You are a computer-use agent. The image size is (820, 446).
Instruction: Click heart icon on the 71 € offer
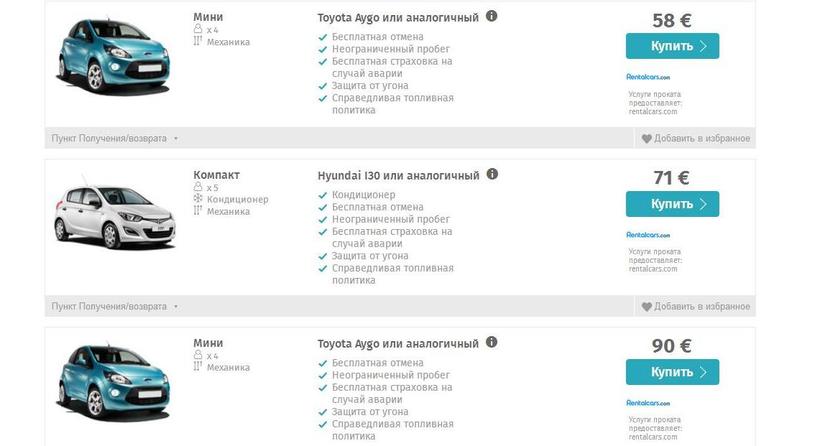(x=646, y=306)
